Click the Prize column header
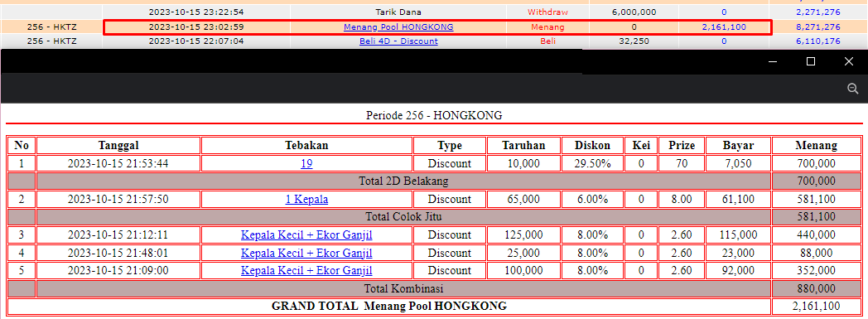This screenshot has width=868, height=319. click(682, 146)
